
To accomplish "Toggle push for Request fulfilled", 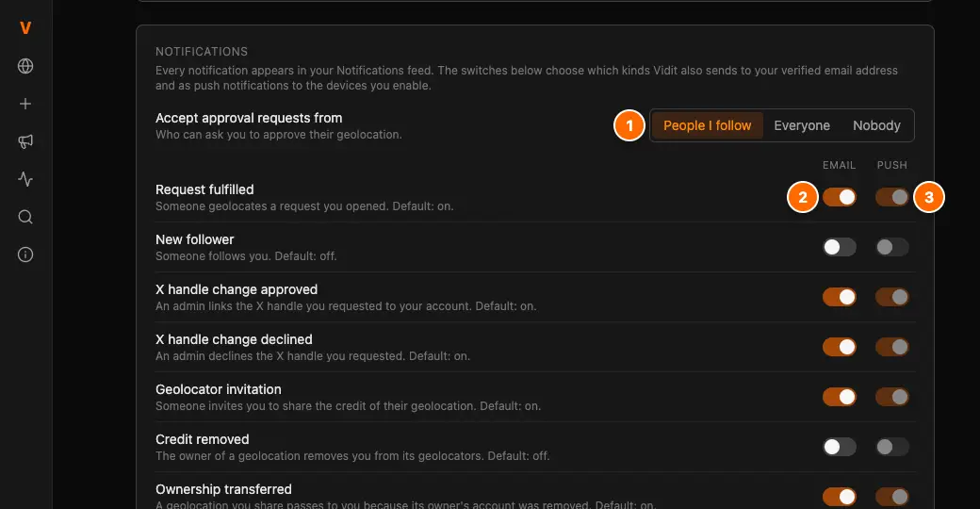I will click(891, 197).
